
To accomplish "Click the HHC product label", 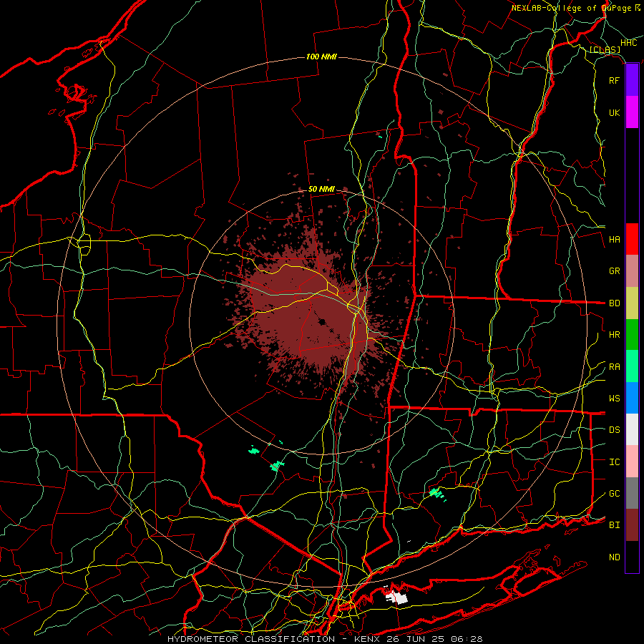I will (x=628, y=43).
